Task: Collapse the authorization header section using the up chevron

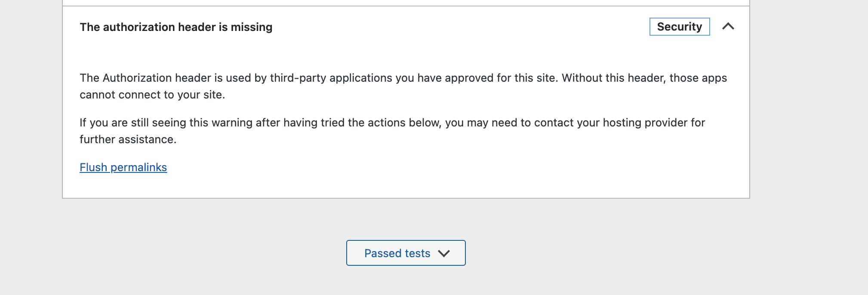Action: pyautogui.click(x=728, y=27)
